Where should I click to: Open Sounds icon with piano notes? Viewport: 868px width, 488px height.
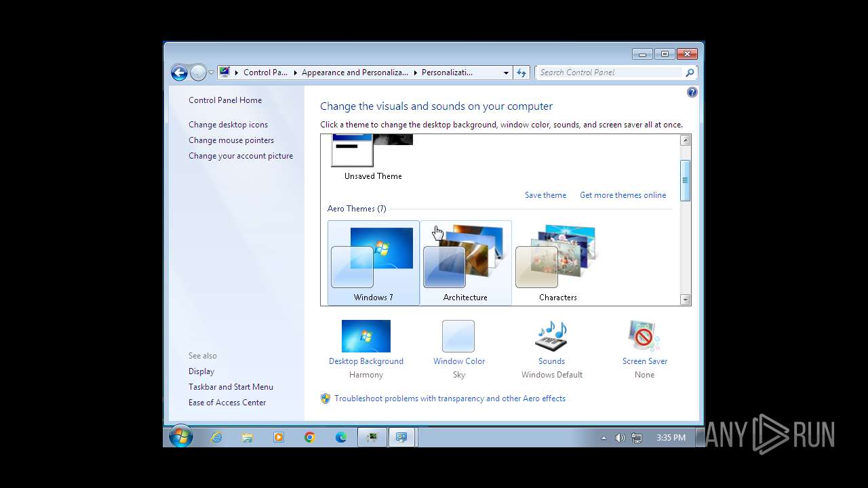tap(551, 336)
